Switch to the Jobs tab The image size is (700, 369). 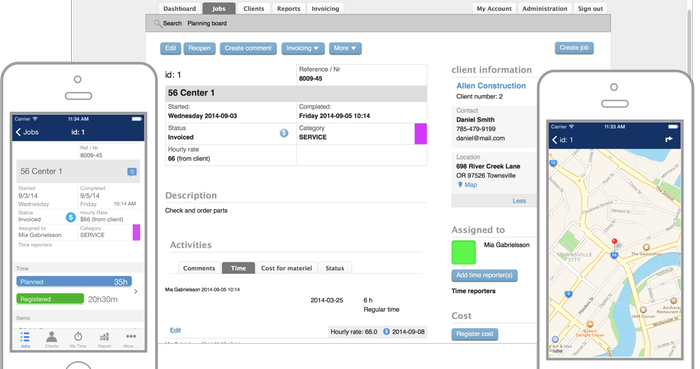click(x=219, y=8)
